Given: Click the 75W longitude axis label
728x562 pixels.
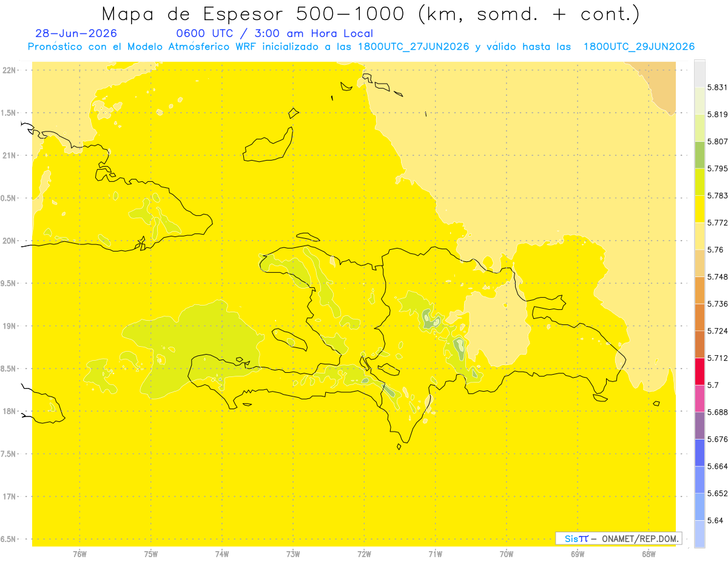Looking at the screenshot, I should [x=150, y=554].
